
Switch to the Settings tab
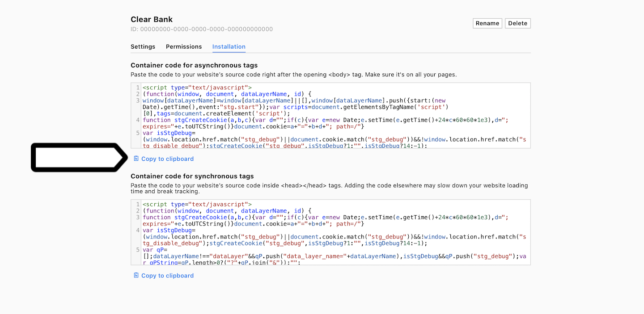click(x=143, y=46)
